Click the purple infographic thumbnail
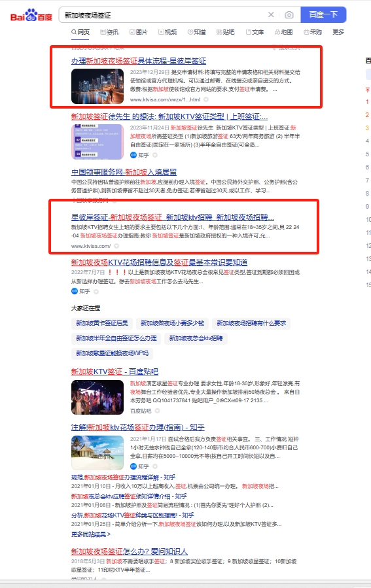Viewport: 371px width, 588px height. point(97,142)
